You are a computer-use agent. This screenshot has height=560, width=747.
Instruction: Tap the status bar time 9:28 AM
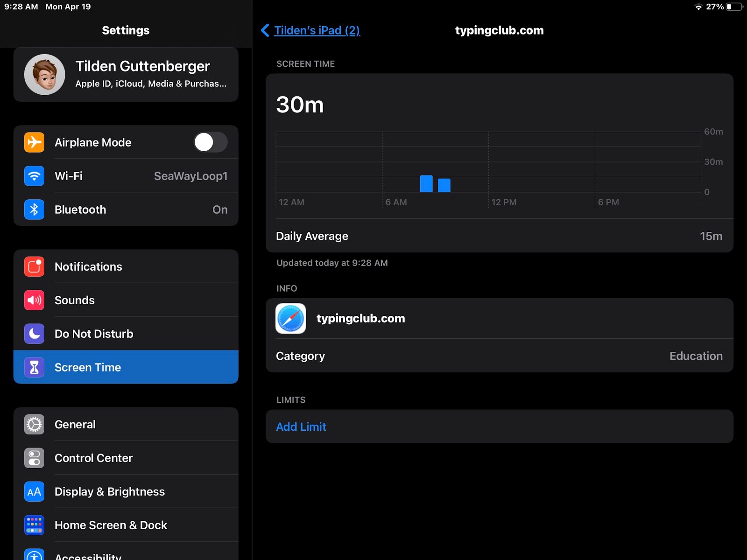(21, 7)
